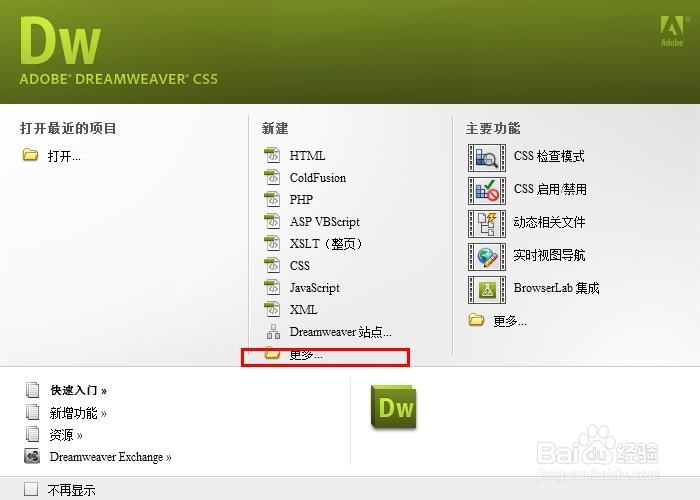700x500 pixels.
Task: Create a new HTML document
Action: tap(307, 156)
